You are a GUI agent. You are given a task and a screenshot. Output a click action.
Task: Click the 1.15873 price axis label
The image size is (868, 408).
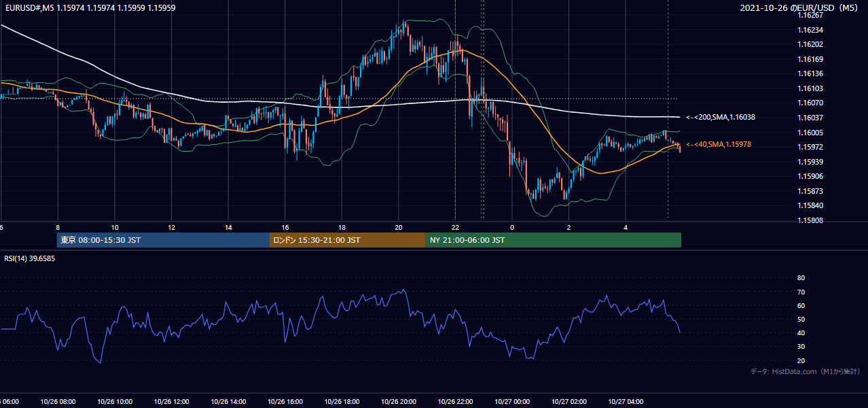810,191
